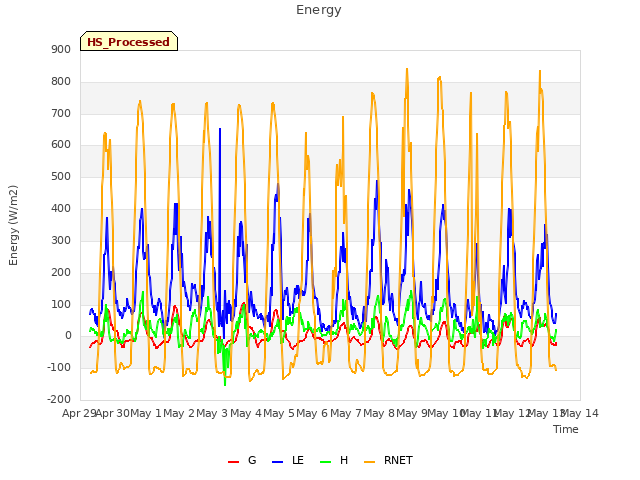
Task: Click the 300 y-axis tick label
Action: (x=61, y=240)
